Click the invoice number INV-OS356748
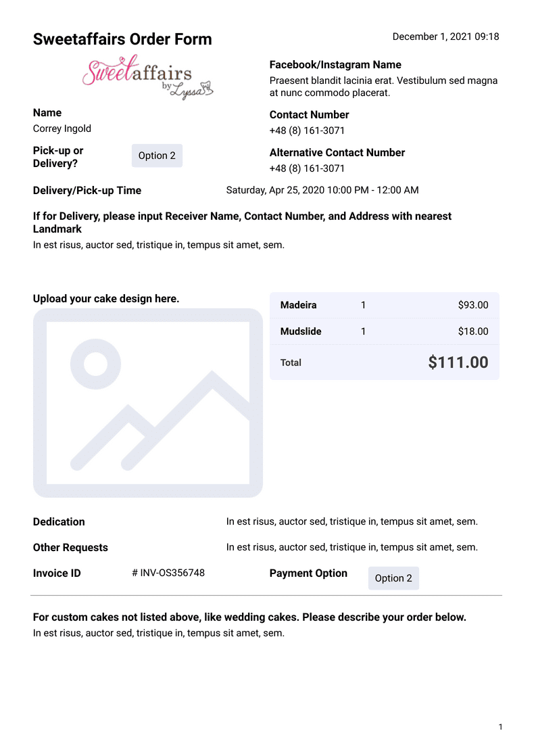This screenshot has height=756, width=534. tap(168, 573)
